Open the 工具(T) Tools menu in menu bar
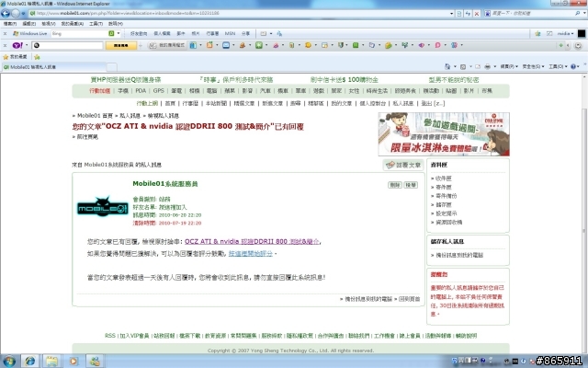588x368 pixels. [x=96, y=24]
